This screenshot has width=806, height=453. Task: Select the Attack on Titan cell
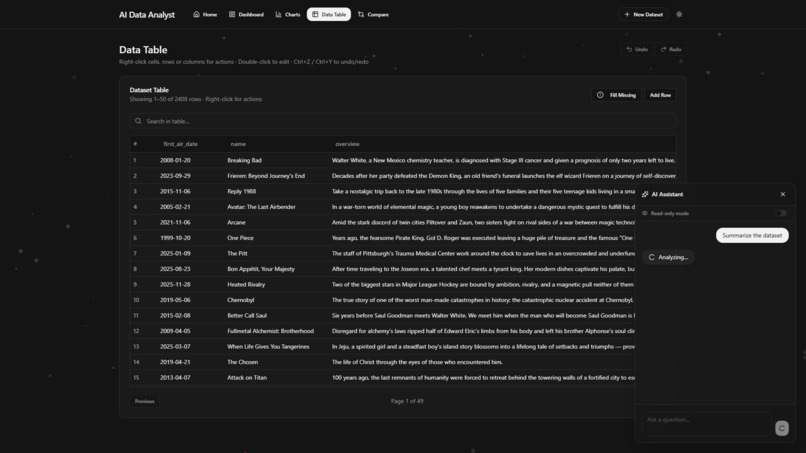click(x=247, y=377)
